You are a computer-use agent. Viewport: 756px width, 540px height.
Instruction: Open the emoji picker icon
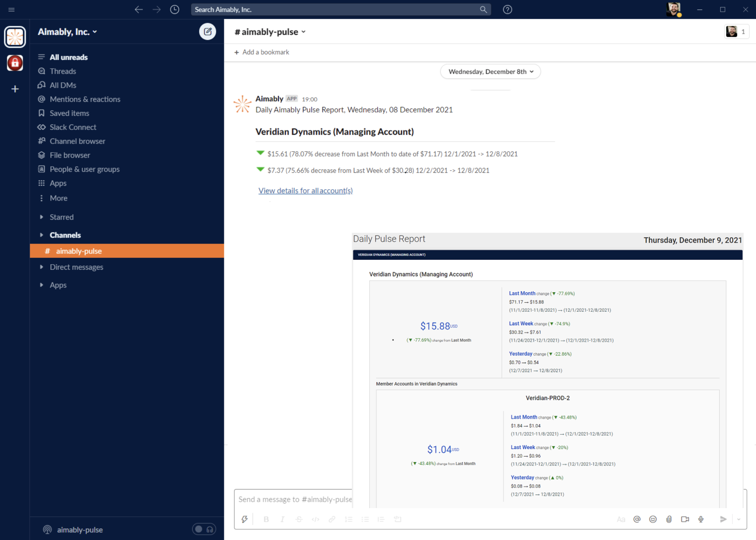[x=653, y=519]
